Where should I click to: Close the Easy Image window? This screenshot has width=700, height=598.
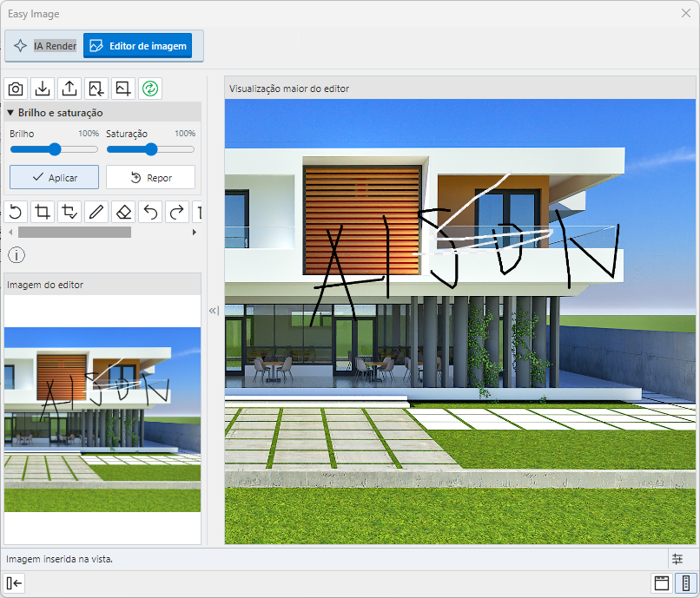pyautogui.click(x=686, y=13)
